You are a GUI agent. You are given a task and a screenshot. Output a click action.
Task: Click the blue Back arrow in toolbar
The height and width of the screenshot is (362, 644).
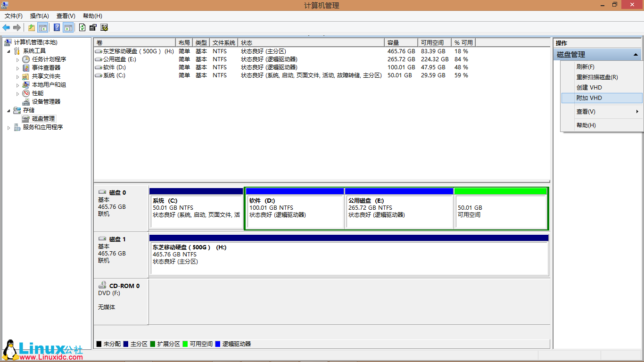coord(6,27)
